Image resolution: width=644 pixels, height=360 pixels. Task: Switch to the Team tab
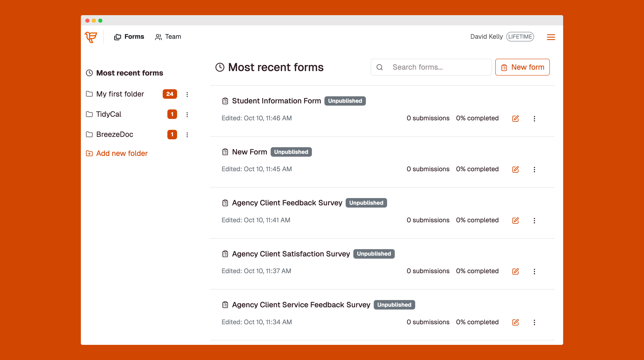coord(168,37)
